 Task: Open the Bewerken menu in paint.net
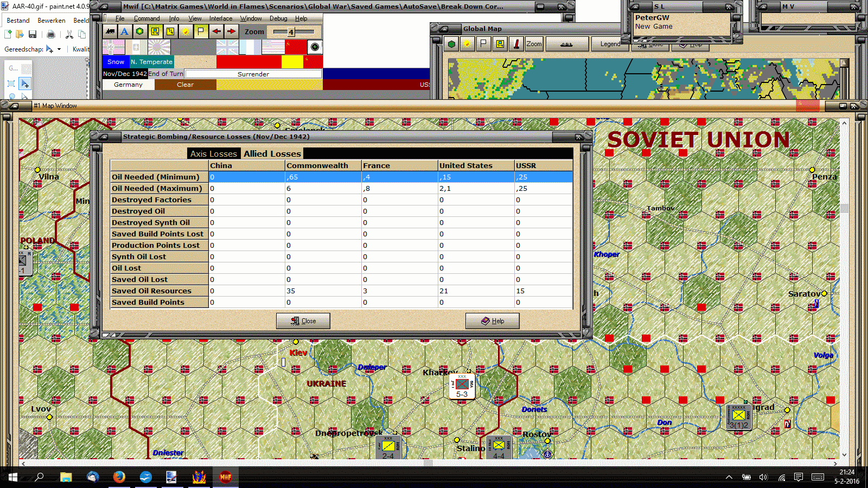pos(52,20)
